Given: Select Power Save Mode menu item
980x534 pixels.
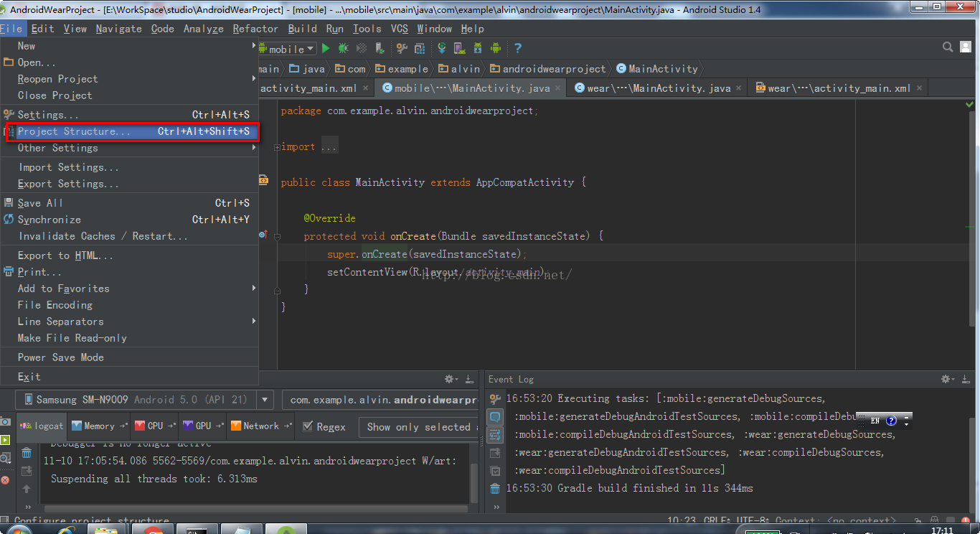Looking at the screenshot, I should click(x=129, y=357).
